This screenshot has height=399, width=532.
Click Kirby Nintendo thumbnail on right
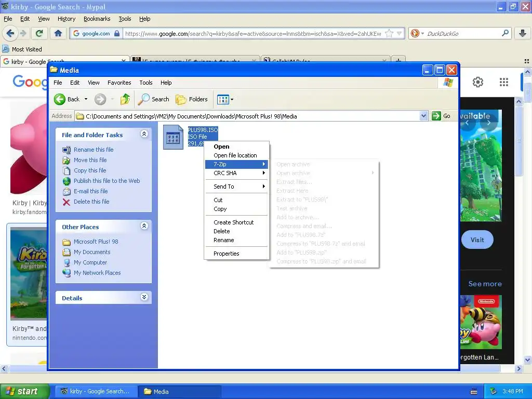481,322
